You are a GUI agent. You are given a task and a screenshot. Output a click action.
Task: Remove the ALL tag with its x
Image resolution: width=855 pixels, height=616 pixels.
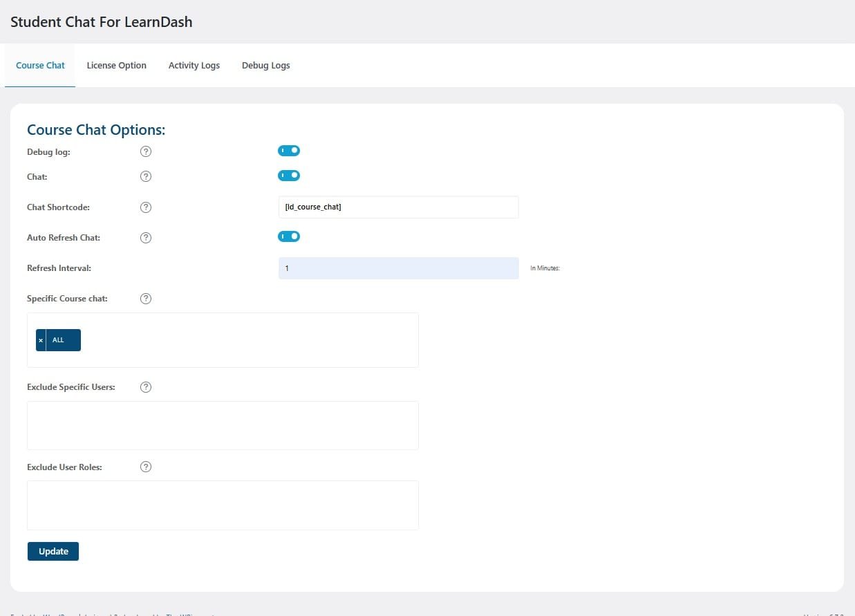pos(41,340)
